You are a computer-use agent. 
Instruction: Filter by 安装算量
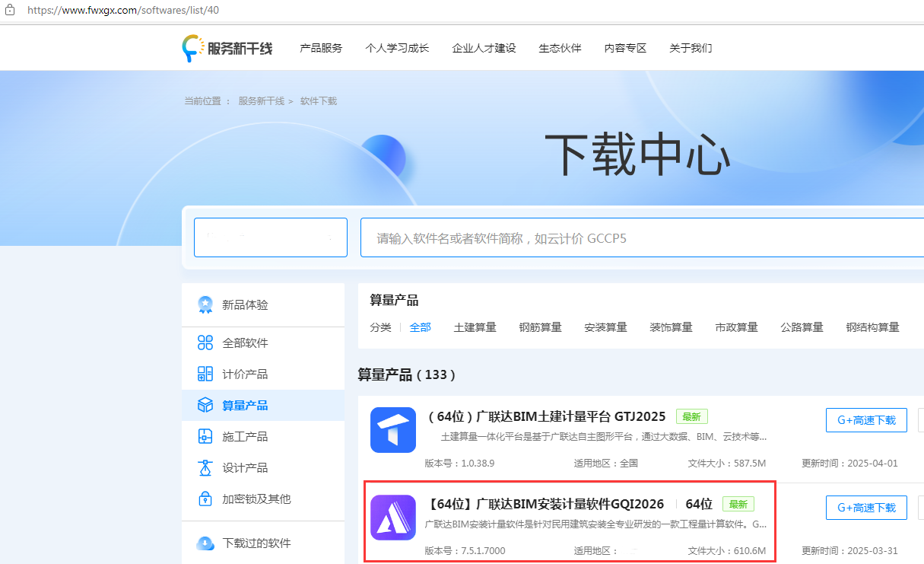605,327
